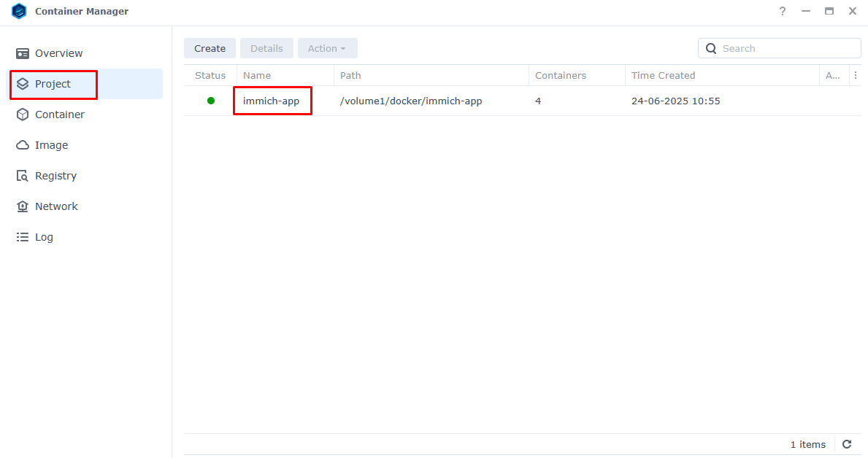
Task: Click the Network sidebar icon
Action: pos(23,206)
